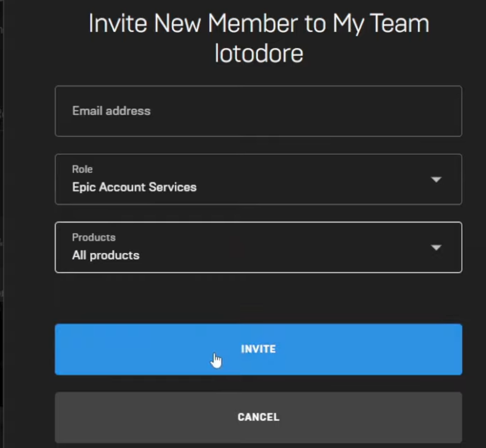The image size is (486, 448).
Task: Open the Role dropdown
Action: pyautogui.click(x=258, y=179)
